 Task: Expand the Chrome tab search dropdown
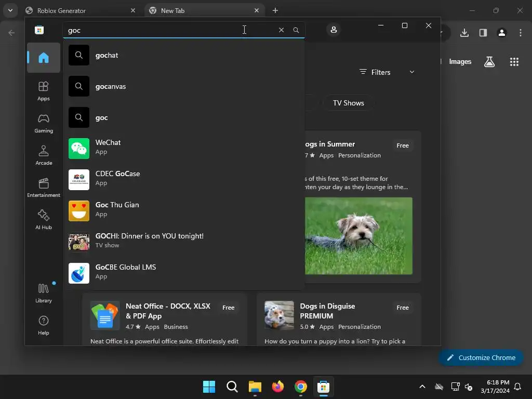point(10,10)
